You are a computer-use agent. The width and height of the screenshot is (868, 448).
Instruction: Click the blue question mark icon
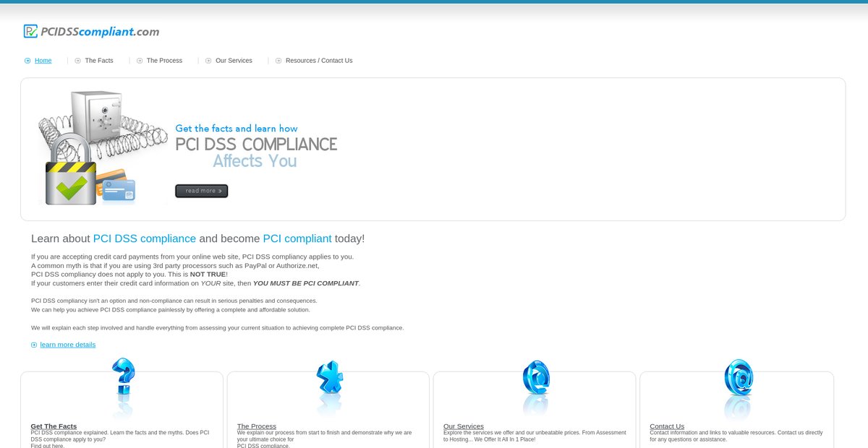pyautogui.click(x=123, y=377)
